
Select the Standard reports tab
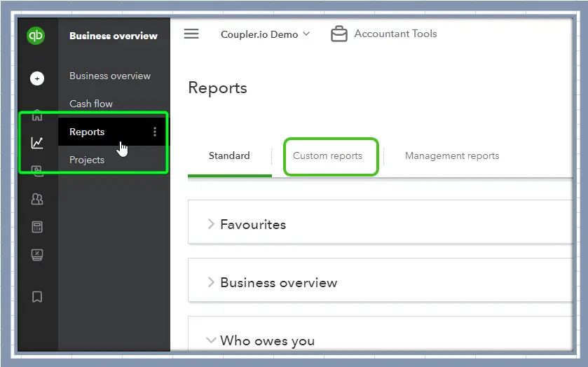click(229, 155)
